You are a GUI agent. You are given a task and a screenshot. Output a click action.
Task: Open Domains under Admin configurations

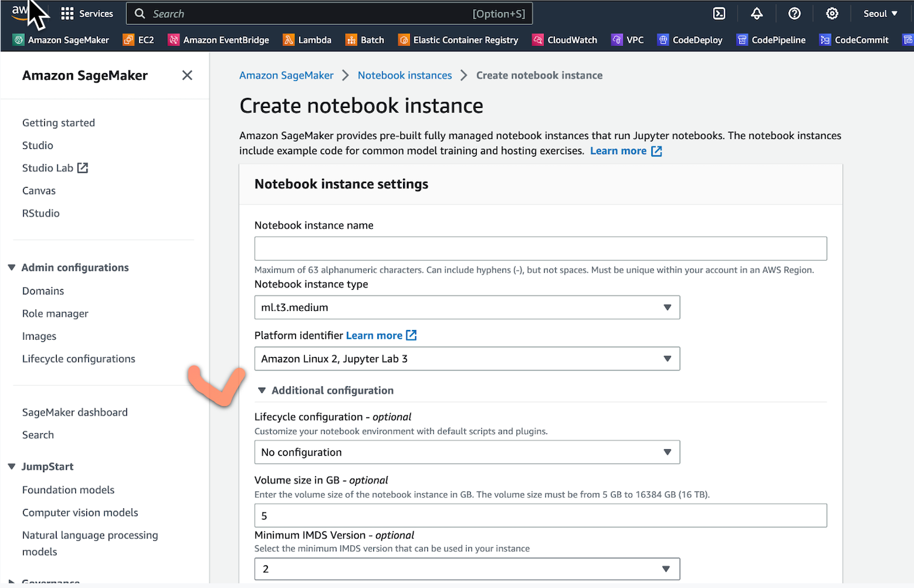click(43, 291)
